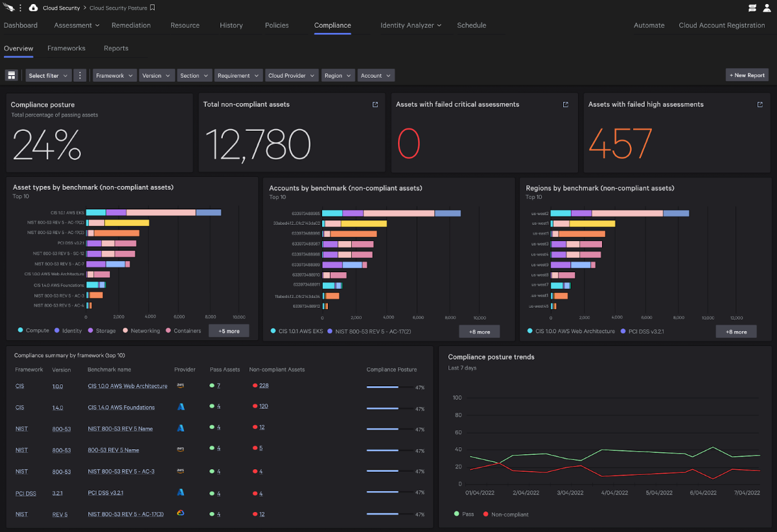Image resolution: width=777 pixels, height=532 pixels.
Task: Switch to the Frameworks tab
Action: click(x=66, y=48)
